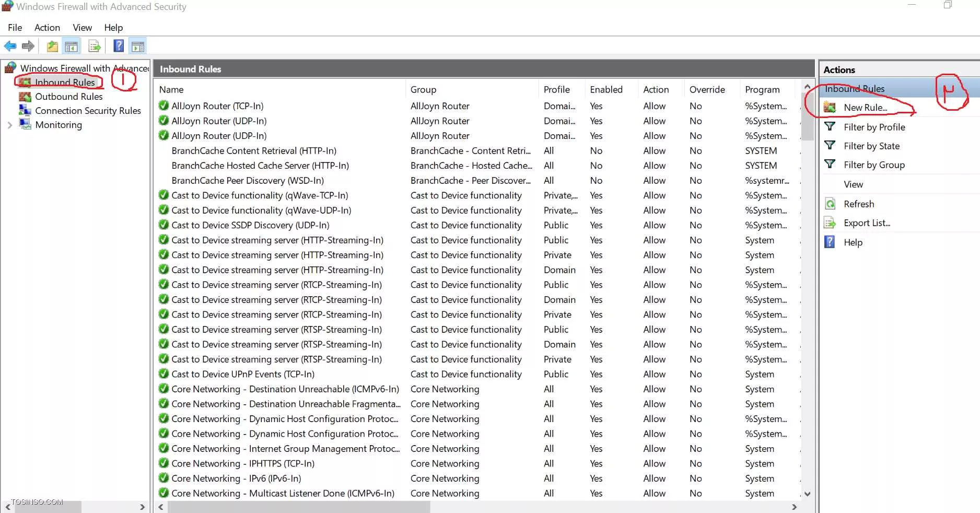Image resolution: width=980 pixels, height=513 pixels.
Task: Click tree pane horizontal scroll right arrow
Action: 142,507
